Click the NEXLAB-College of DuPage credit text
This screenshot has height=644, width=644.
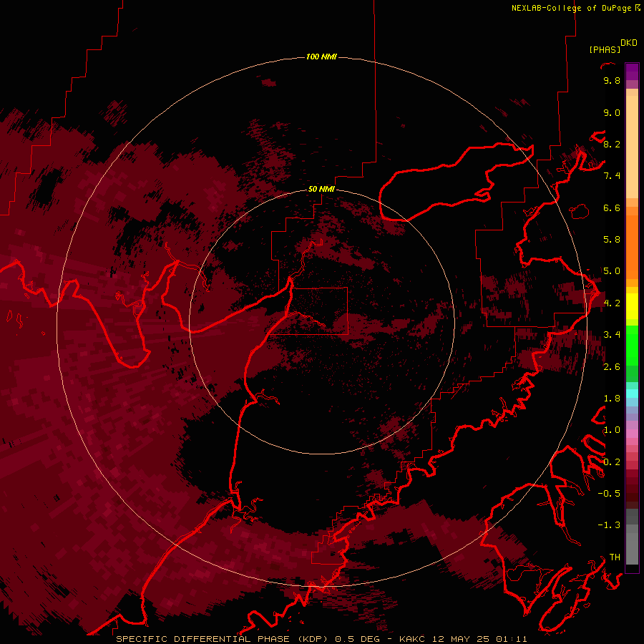coord(571,8)
